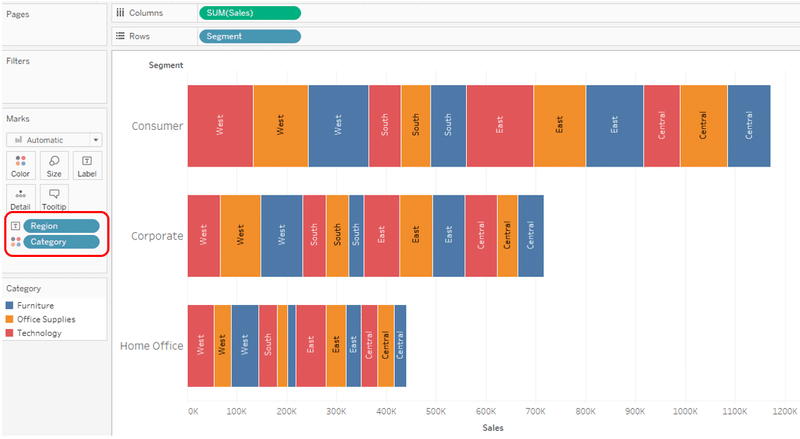800x439 pixels.
Task: Select the Category pill in Marks
Action: point(62,242)
